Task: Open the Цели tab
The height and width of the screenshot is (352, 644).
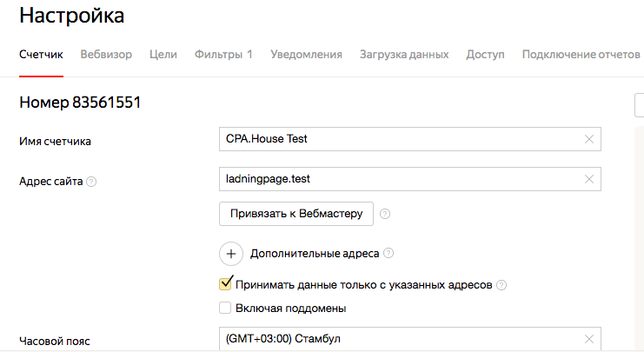Action: tap(163, 54)
